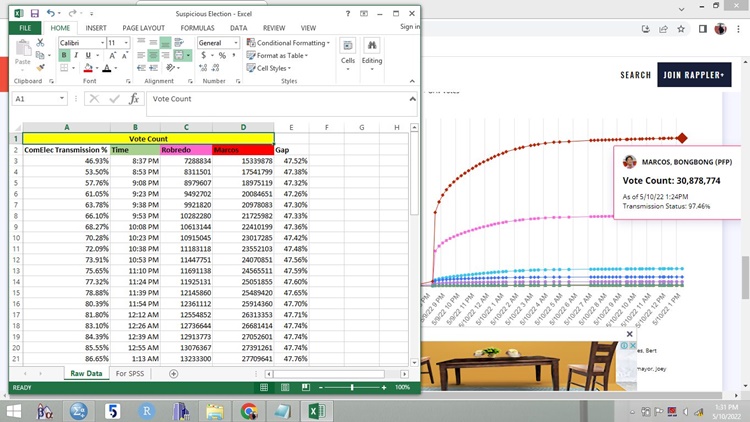Open File Explorer from the taskbar
This screenshot has width=750, height=422.
click(215, 411)
